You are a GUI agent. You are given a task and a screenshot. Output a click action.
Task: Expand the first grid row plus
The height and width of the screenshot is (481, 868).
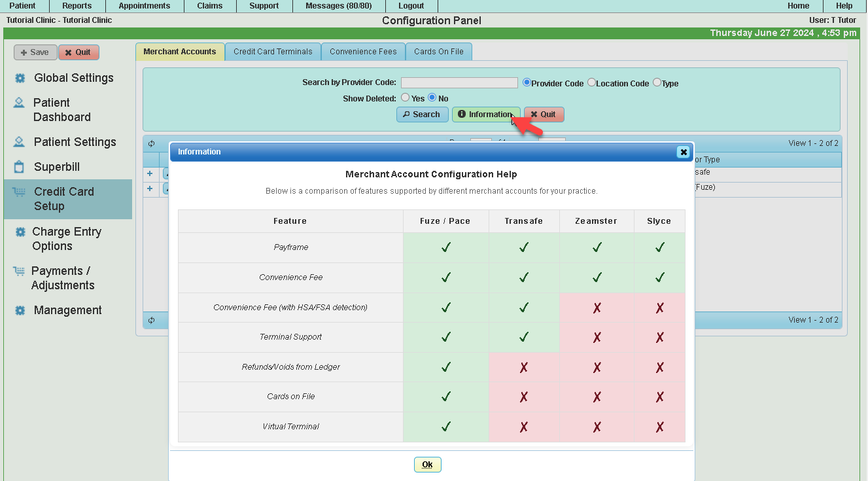click(150, 173)
